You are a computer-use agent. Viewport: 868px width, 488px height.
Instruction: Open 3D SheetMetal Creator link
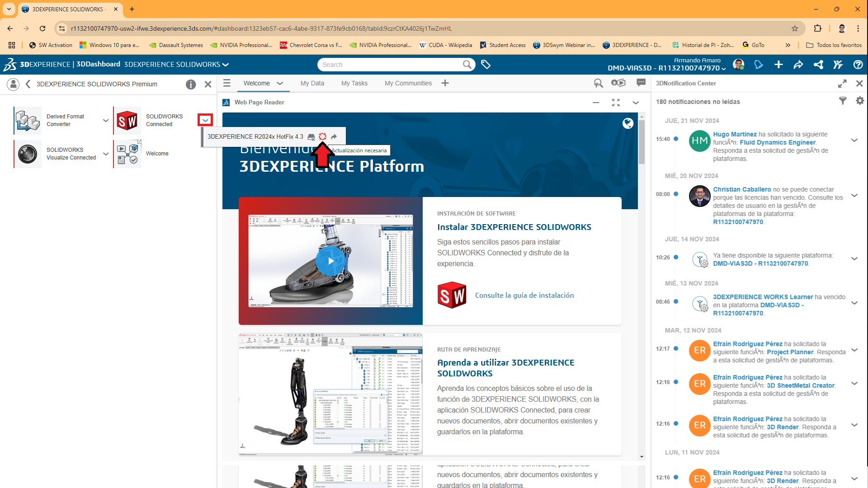pyautogui.click(x=801, y=385)
